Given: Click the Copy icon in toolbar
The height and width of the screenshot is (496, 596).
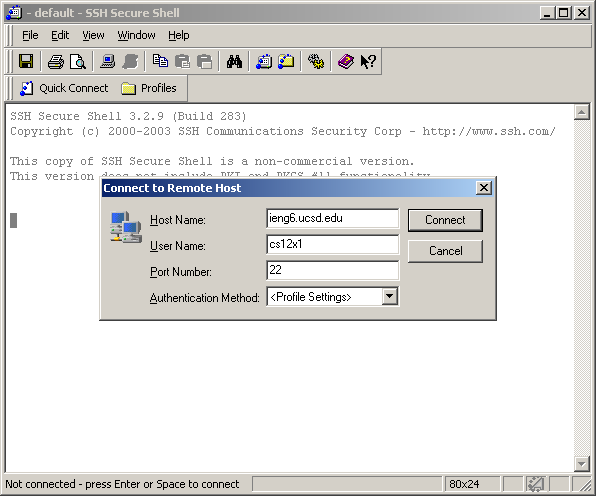Looking at the screenshot, I should point(160,61).
